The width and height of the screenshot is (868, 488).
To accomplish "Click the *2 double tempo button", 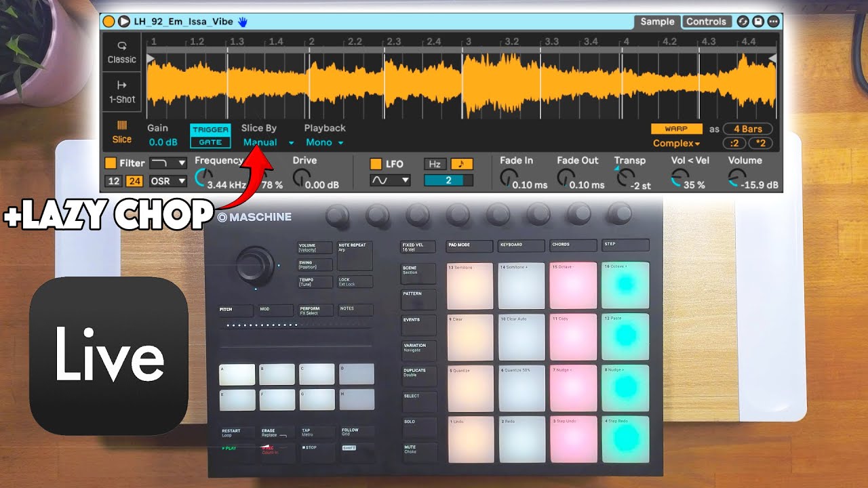I will tap(760, 143).
